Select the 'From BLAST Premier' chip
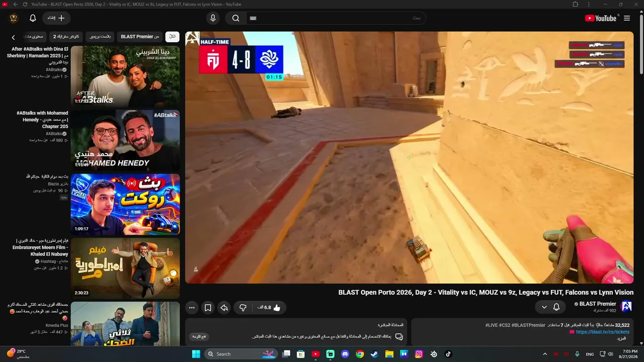The width and height of the screenshot is (644, 362). (140, 37)
